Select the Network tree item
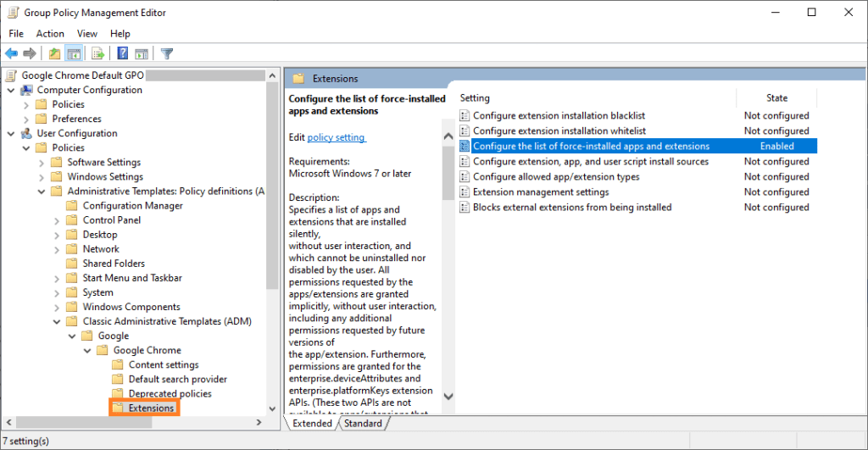This screenshot has width=868, height=450. pyautogui.click(x=101, y=249)
